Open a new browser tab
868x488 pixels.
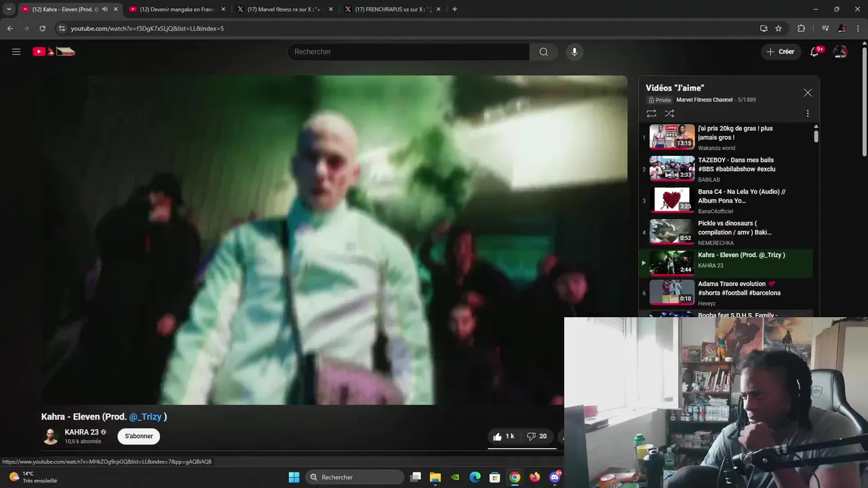[x=454, y=9]
